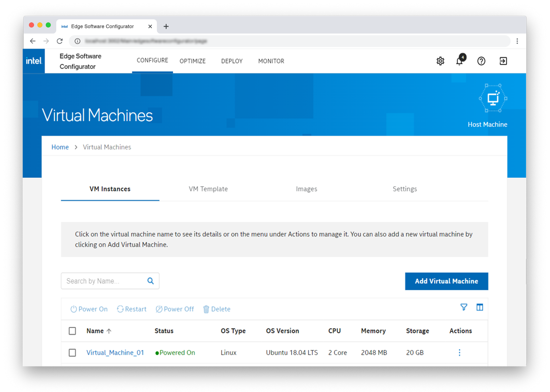Click the CPU column header
This screenshot has width=550, height=392.
coord(335,331)
